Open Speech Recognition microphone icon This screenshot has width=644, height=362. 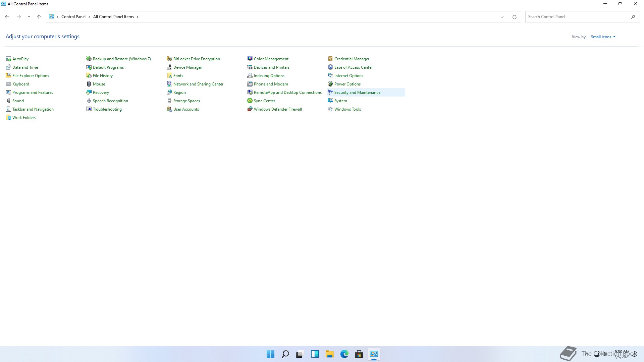coord(89,101)
